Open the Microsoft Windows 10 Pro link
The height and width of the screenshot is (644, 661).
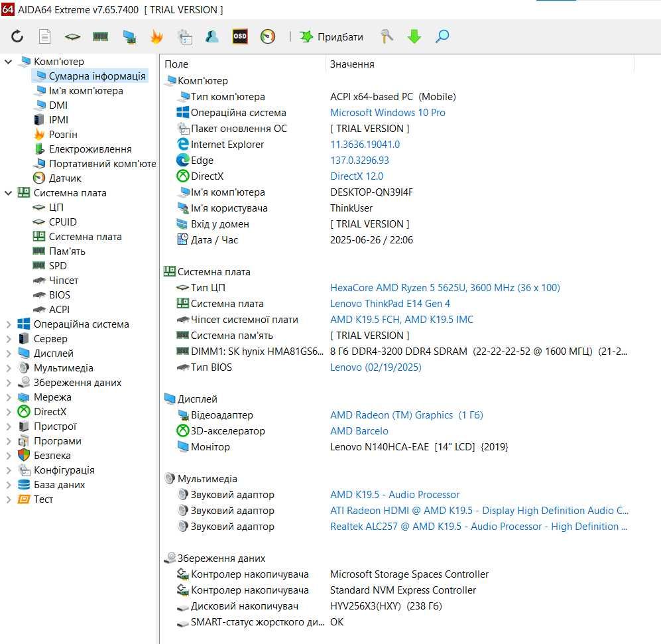pyautogui.click(x=388, y=113)
